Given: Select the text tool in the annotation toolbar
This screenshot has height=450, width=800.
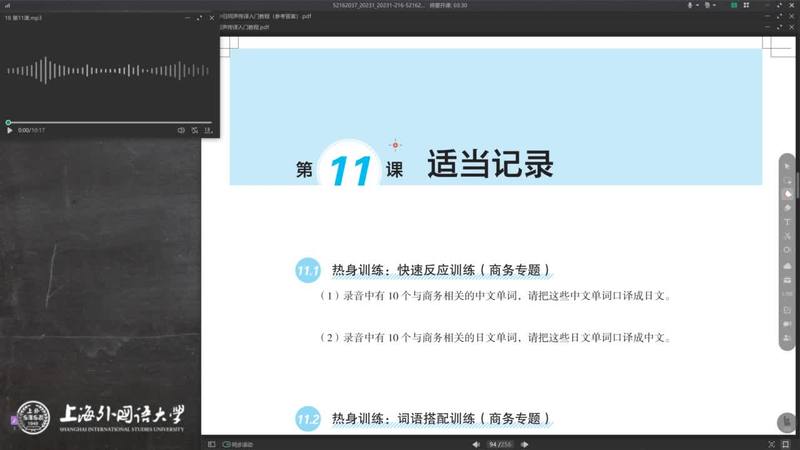Looking at the screenshot, I should coord(788,221).
